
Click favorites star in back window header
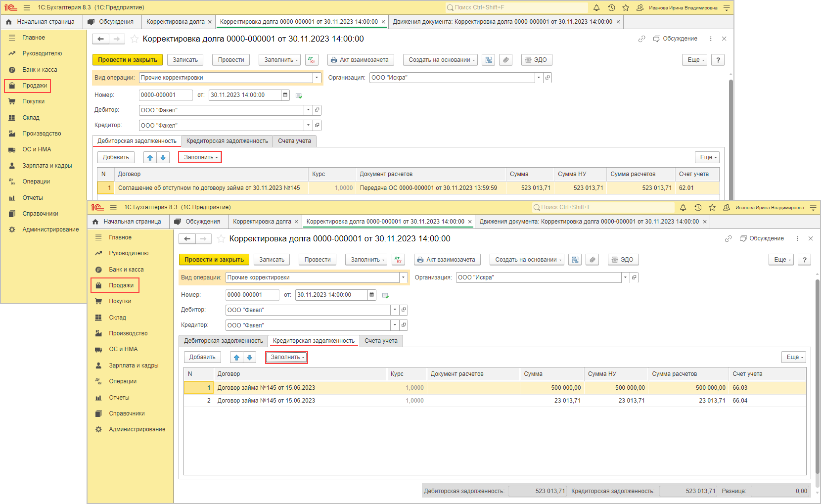[626, 7]
